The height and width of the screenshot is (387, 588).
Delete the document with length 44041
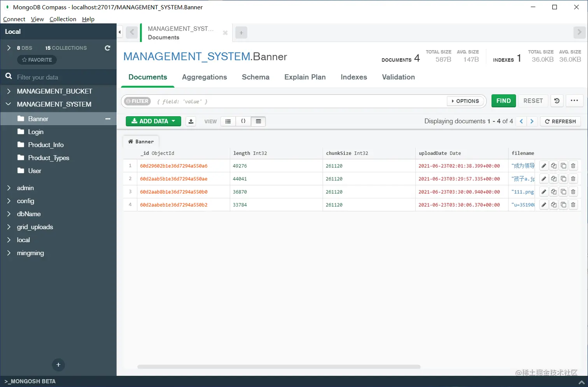(x=573, y=179)
